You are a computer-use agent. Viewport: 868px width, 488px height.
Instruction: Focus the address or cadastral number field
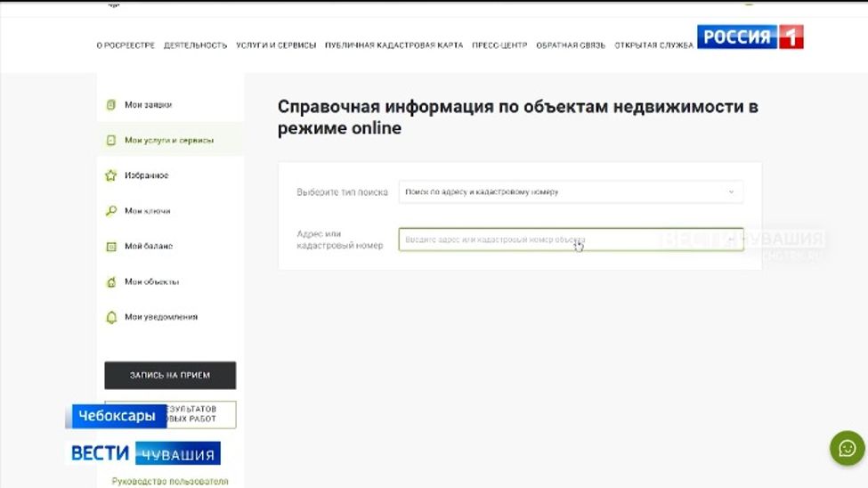[x=571, y=240]
